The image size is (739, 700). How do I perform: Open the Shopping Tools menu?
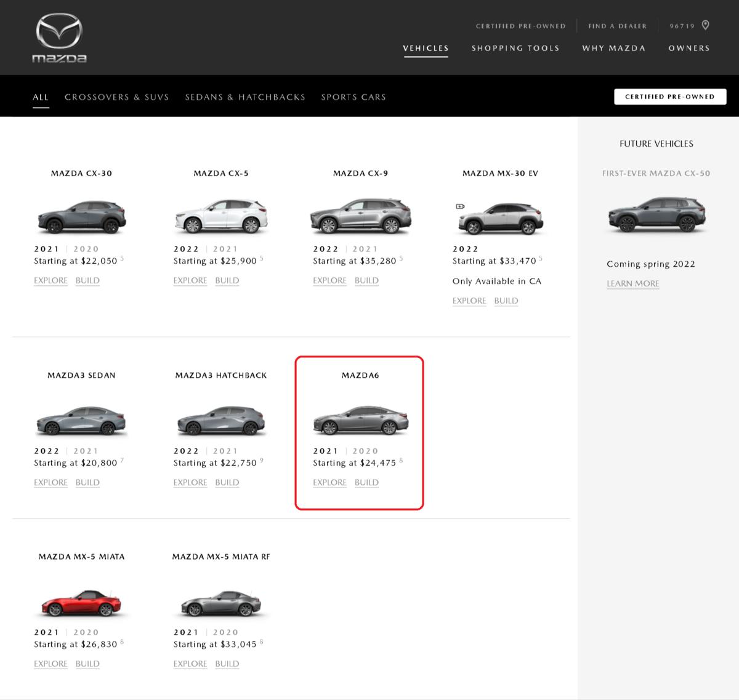[515, 48]
